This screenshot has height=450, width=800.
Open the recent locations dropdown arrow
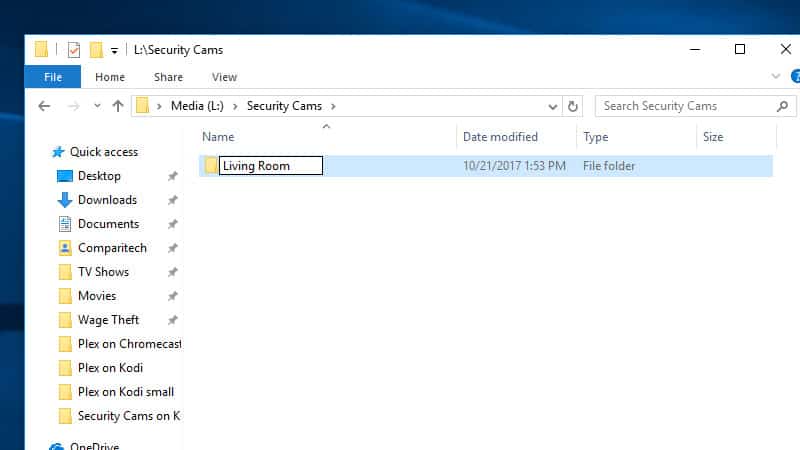tap(97, 106)
